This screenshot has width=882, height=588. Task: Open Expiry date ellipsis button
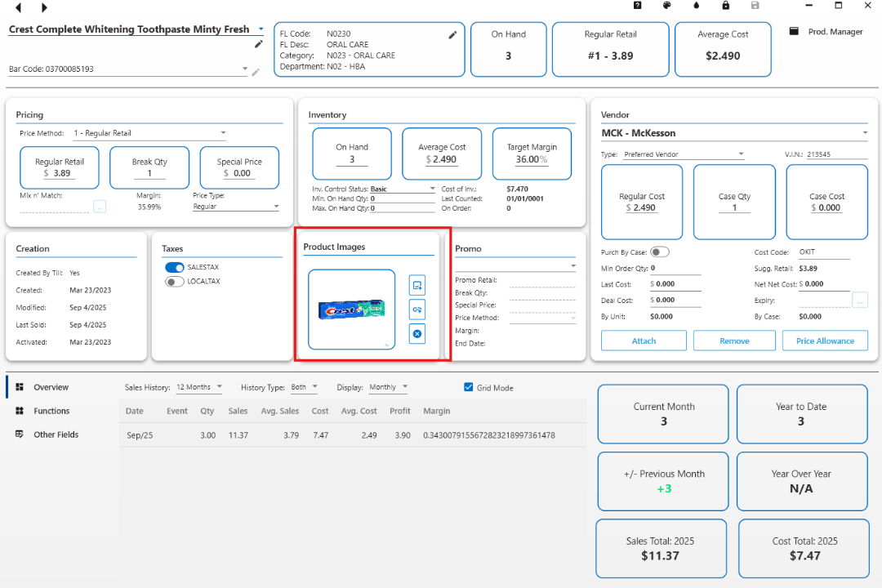coord(859,301)
